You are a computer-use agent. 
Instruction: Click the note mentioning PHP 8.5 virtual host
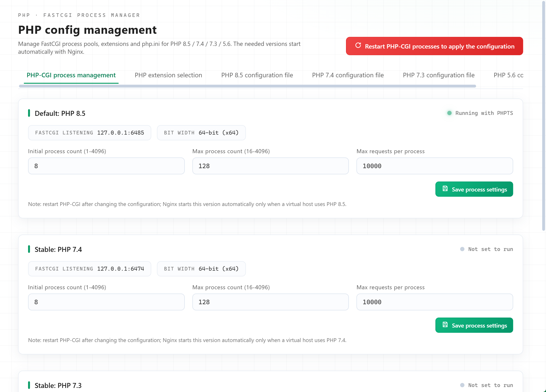187,204
